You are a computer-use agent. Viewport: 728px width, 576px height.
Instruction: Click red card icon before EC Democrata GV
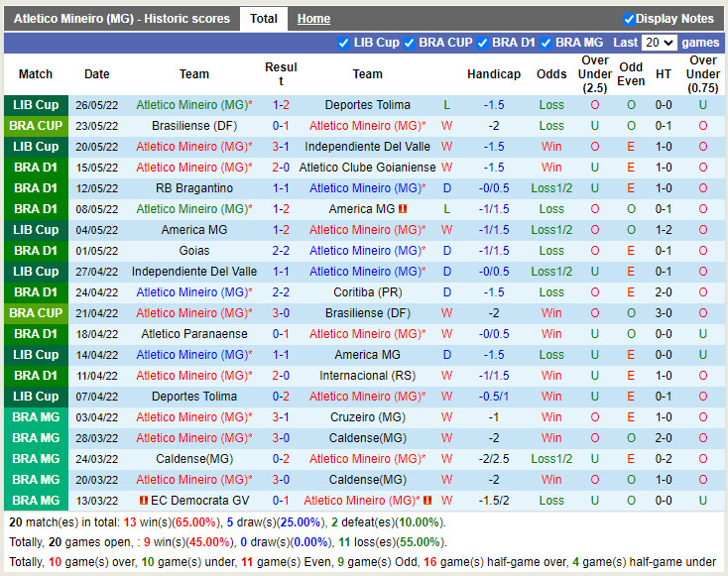click(x=144, y=501)
